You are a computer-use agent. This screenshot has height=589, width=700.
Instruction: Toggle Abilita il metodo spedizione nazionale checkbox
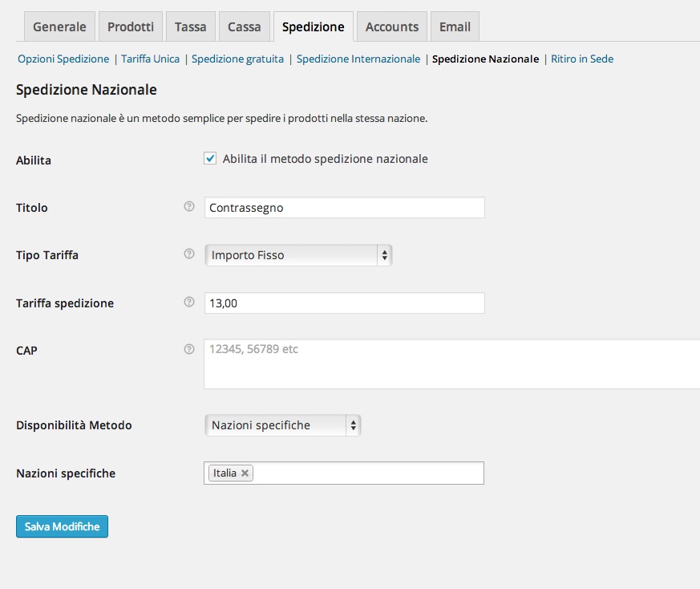[x=211, y=159]
